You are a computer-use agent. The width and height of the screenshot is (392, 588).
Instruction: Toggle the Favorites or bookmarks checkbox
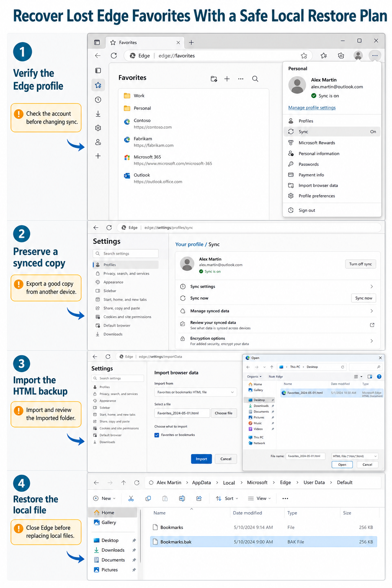pyautogui.click(x=157, y=435)
